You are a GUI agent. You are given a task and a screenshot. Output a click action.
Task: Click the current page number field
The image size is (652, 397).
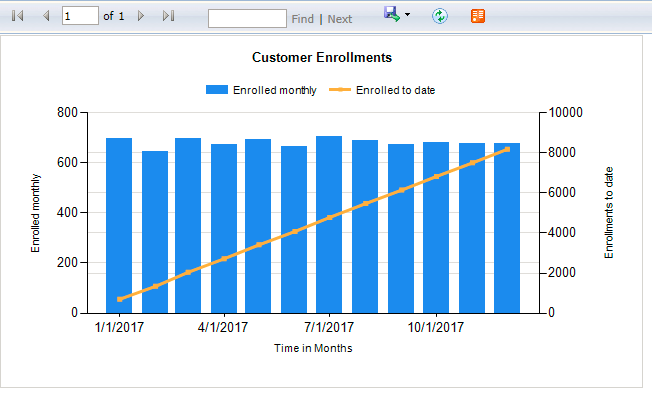(80, 16)
